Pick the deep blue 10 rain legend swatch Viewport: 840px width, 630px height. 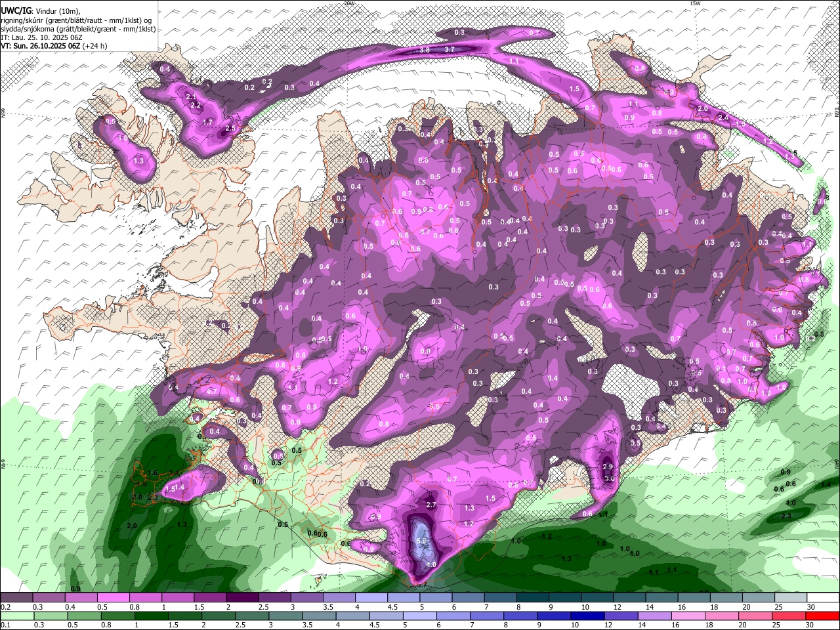pos(587,616)
